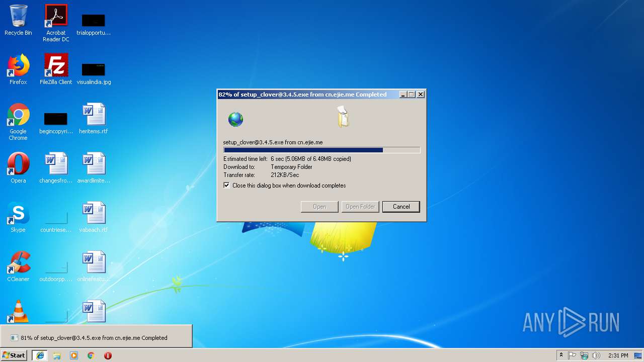This screenshot has width=644, height=362.
Task: Select the onlinefeatu... Word document
Action: pos(94,266)
